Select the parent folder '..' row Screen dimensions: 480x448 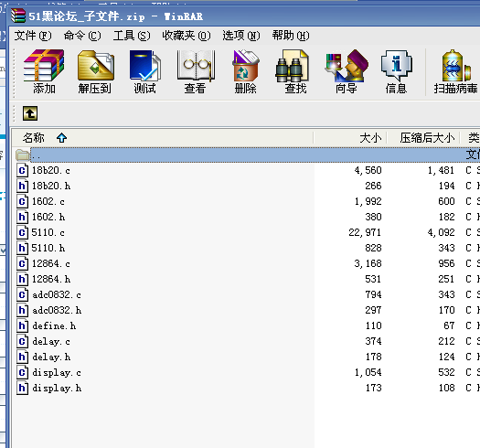[x=247, y=155]
